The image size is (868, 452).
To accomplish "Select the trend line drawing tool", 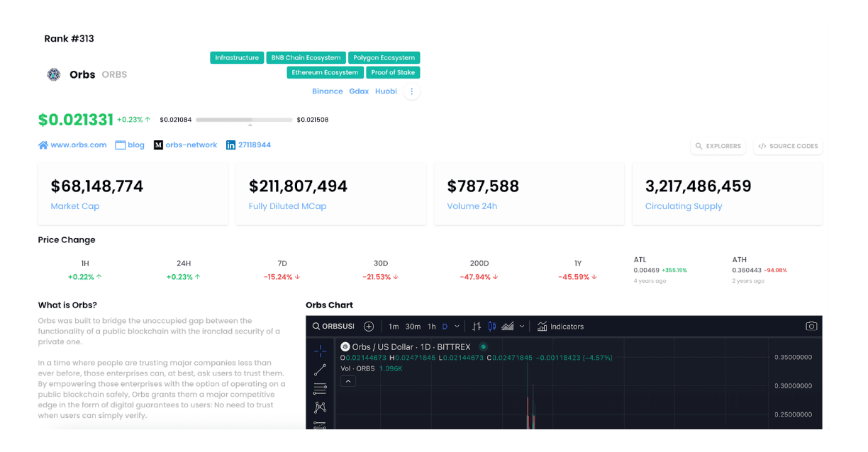I will click(x=320, y=370).
